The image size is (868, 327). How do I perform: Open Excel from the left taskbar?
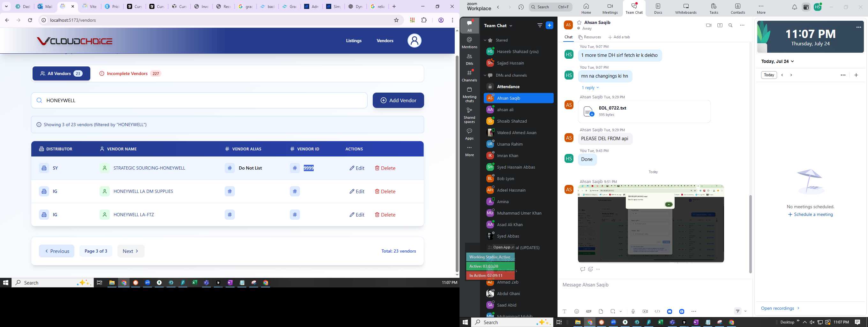(194, 283)
